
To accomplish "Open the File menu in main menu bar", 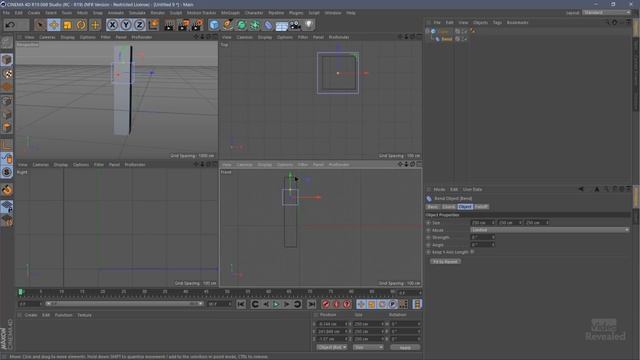I will (6, 13).
